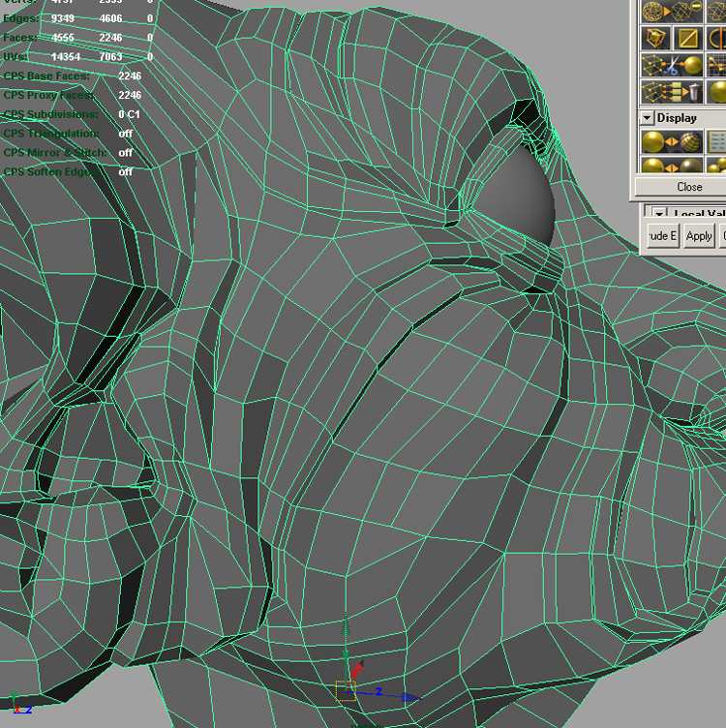Click the diagonal-split square icon
This screenshot has height=728, width=726.
[688, 39]
